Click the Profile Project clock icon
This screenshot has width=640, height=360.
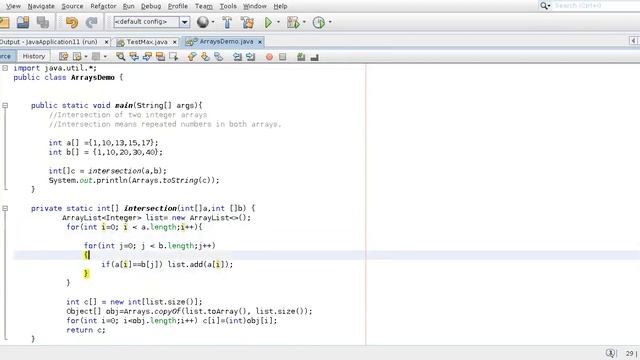click(318, 22)
